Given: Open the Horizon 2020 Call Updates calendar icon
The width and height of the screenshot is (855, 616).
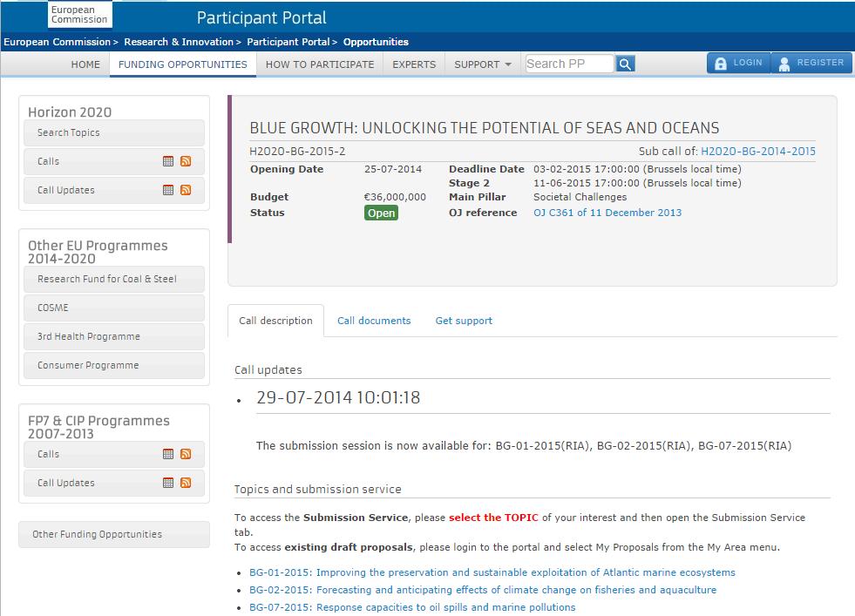Looking at the screenshot, I should (168, 190).
